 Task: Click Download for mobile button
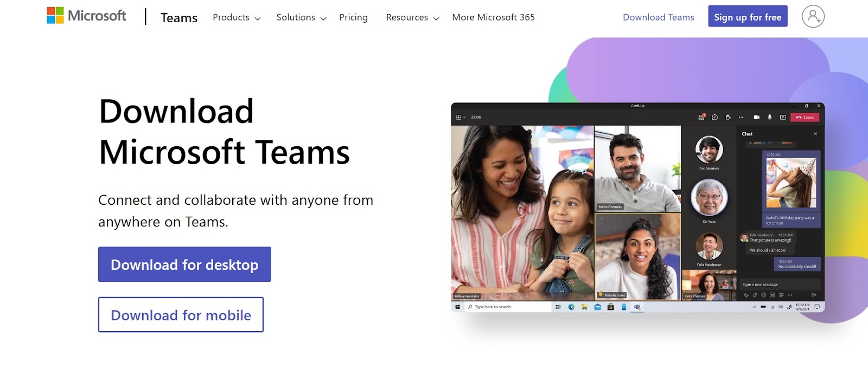pos(181,315)
